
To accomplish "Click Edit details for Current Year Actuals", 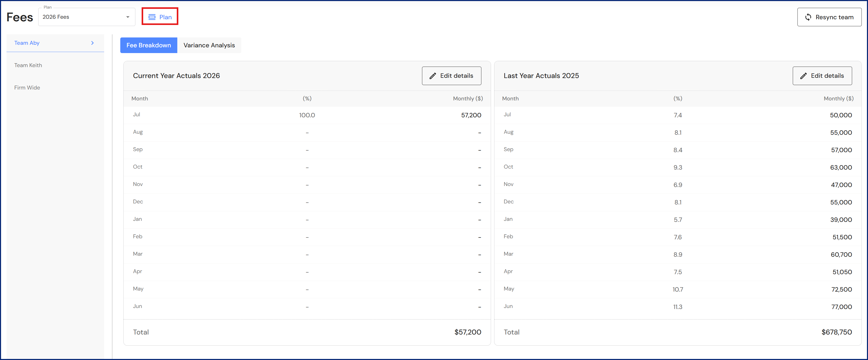I will pos(451,76).
